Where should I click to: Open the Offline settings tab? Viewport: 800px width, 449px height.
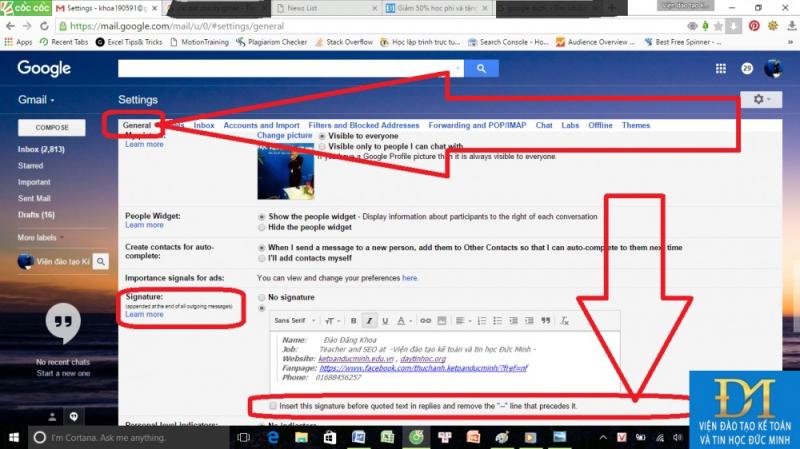click(x=600, y=125)
